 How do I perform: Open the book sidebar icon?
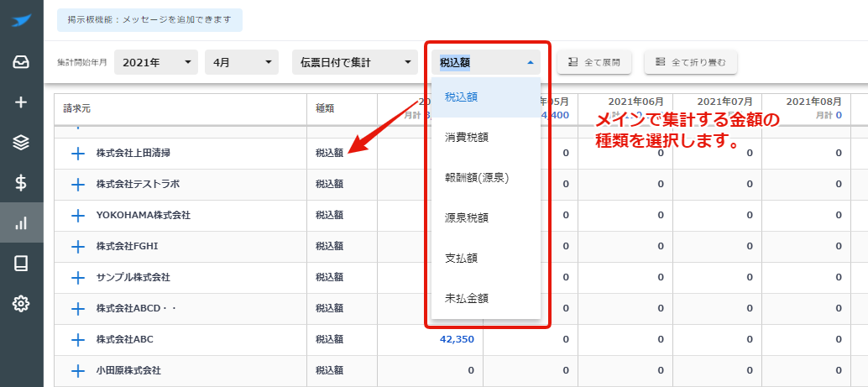pos(21,264)
